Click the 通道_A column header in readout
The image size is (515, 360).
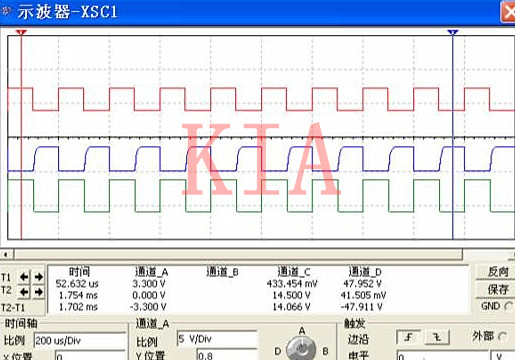coord(152,272)
